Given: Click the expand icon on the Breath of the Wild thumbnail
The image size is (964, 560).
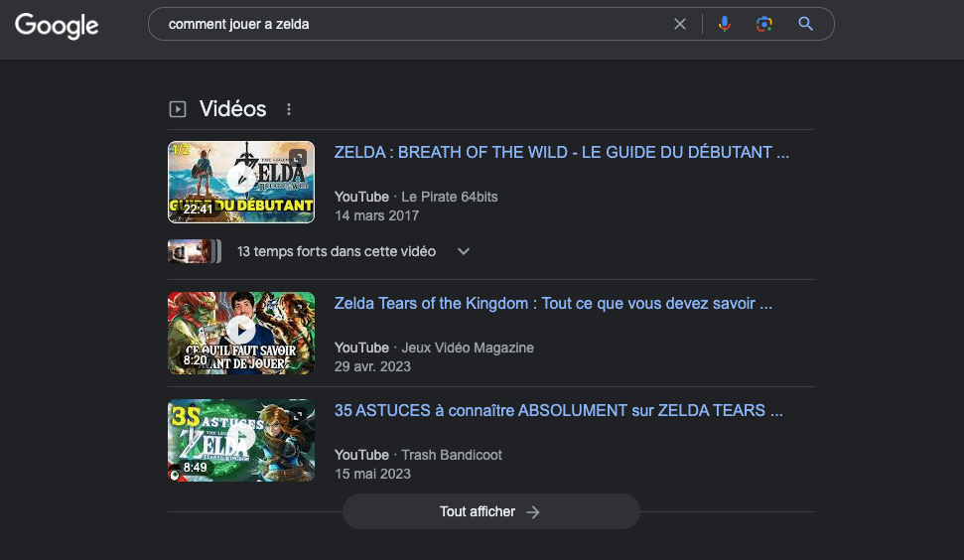Looking at the screenshot, I should coord(298,157).
